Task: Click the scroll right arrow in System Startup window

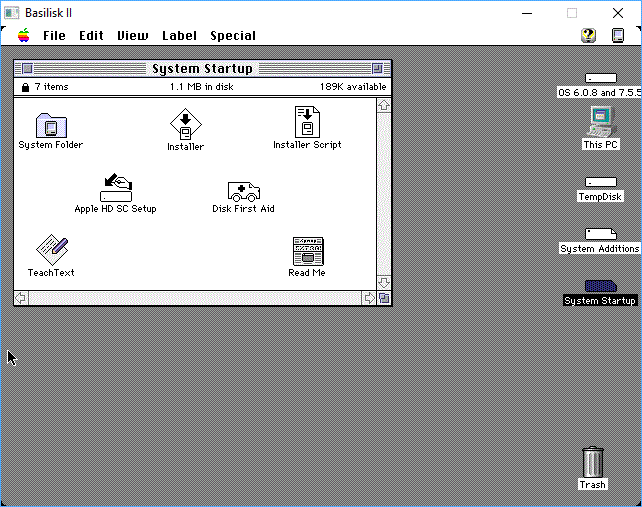Action: 369,298
